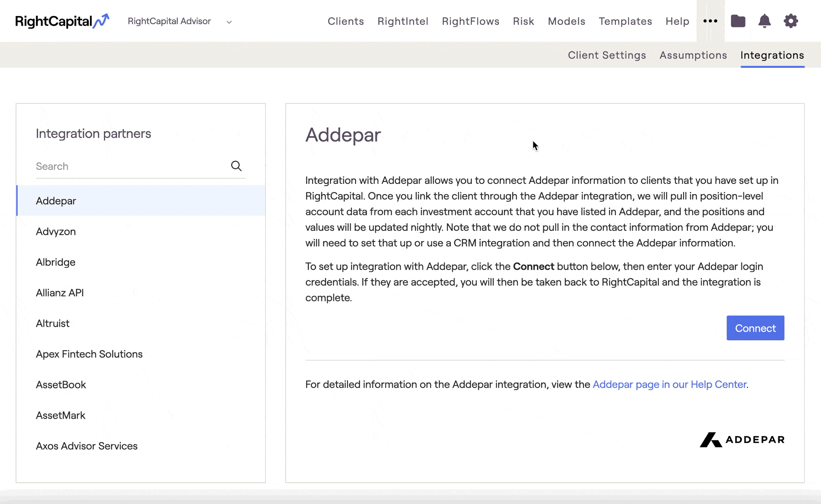This screenshot has width=821, height=504.
Task: Select Altruist integration partner
Action: pyautogui.click(x=53, y=323)
